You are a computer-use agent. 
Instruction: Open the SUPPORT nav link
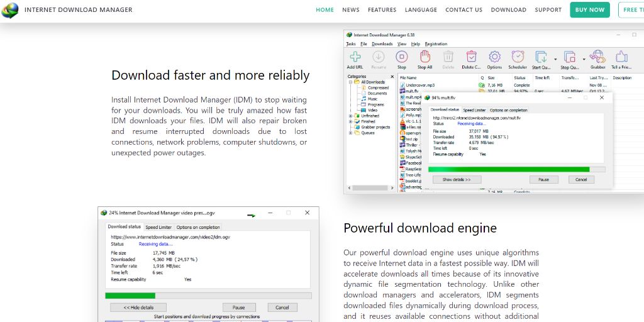[548, 10]
